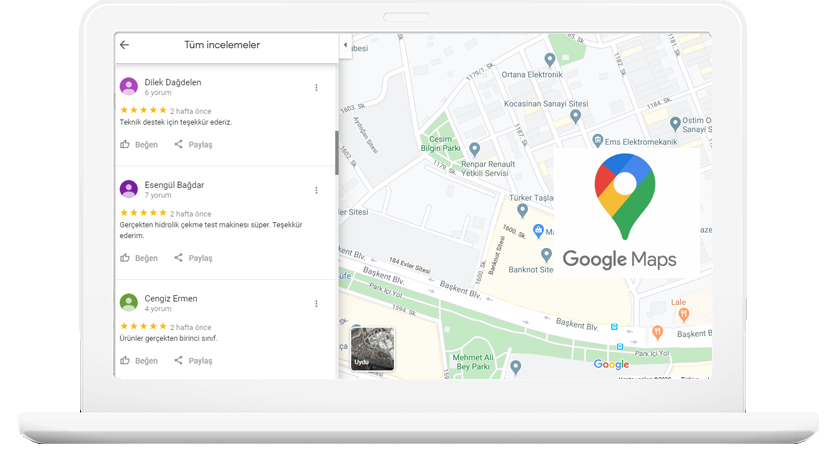Like Dilek Dağdelen's review with Beğen
Image resolution: width=834 pixels, height=453 pixels.
tap(139, 145)
